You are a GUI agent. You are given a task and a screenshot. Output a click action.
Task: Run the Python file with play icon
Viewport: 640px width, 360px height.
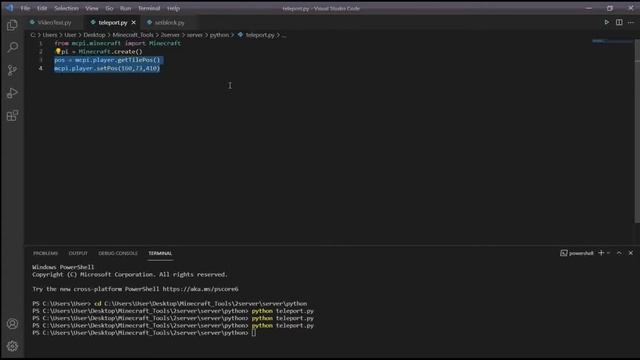607,22
